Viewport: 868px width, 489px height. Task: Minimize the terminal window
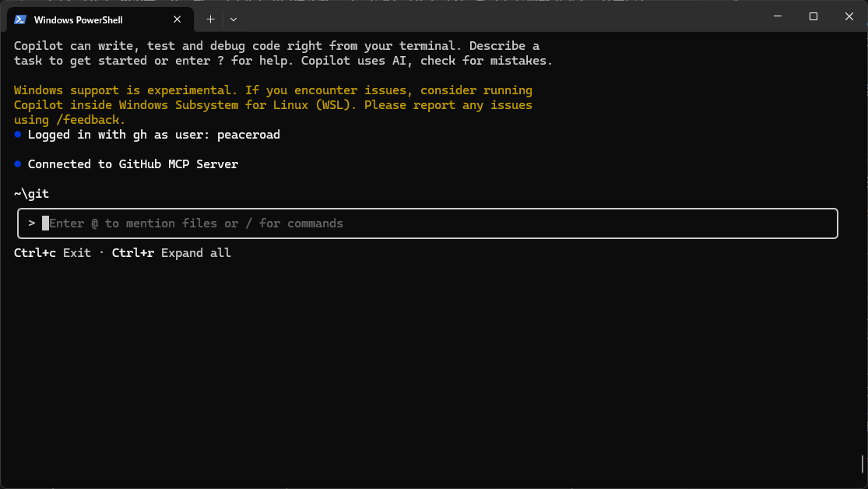click(x=778, y=16)
